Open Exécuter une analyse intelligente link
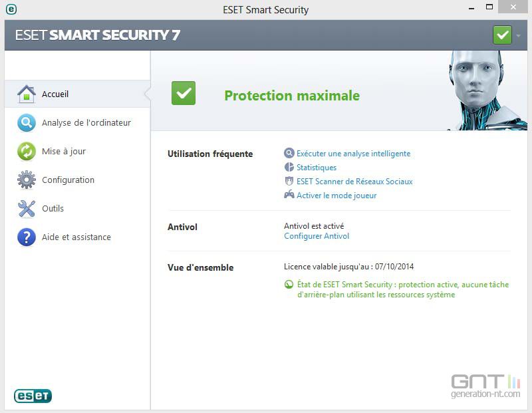The width and height of the screenshot is (532, 413). [x=354, y=154]
